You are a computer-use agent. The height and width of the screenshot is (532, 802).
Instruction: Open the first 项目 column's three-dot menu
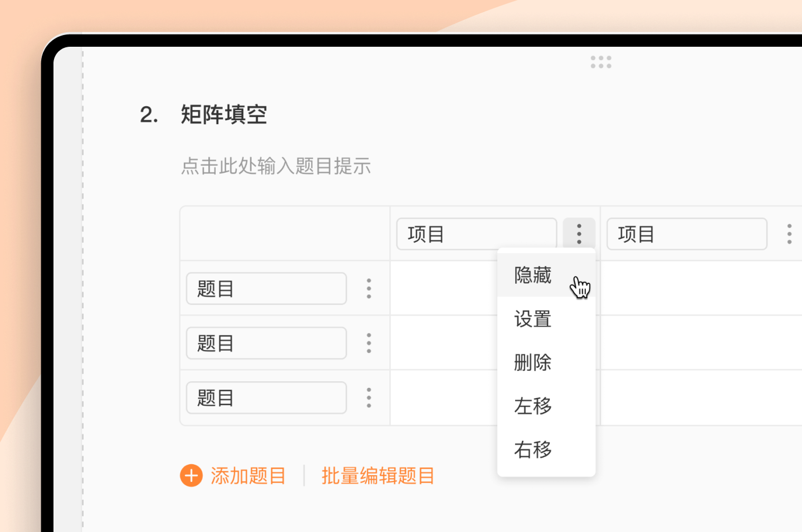tap(579, 234)
